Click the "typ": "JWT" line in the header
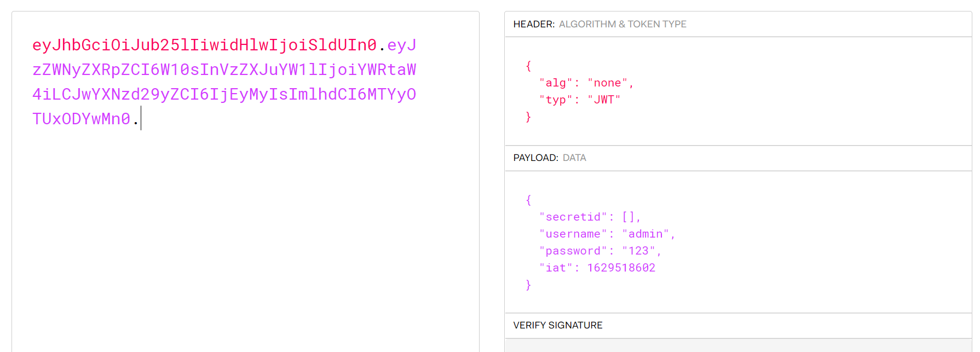This screenshot has width=980, height=352. (x=580, y=100)
